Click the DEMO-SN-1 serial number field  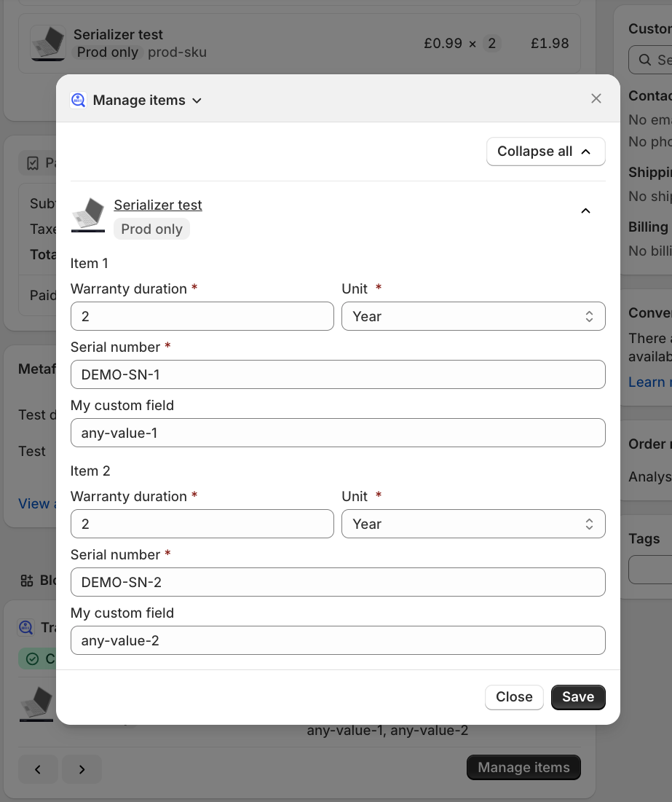click(338, 374)
